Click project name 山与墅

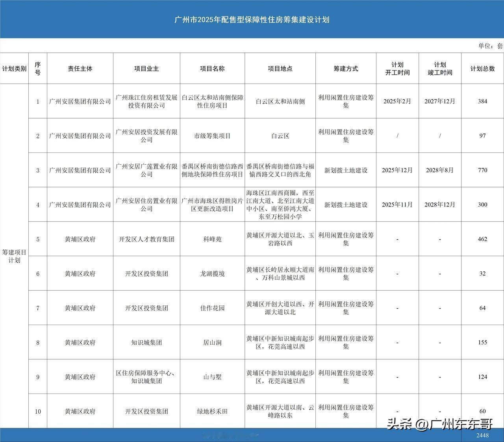coord(212,377)
